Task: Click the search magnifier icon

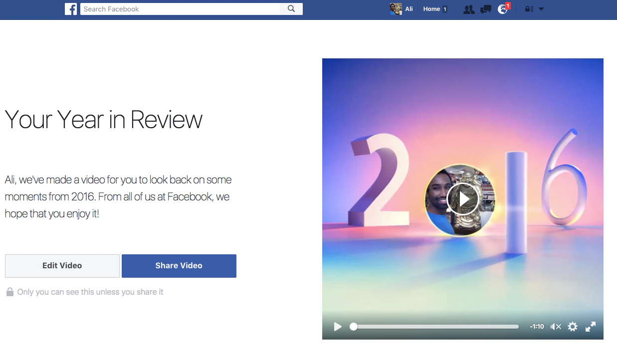Action: [291, 8]
